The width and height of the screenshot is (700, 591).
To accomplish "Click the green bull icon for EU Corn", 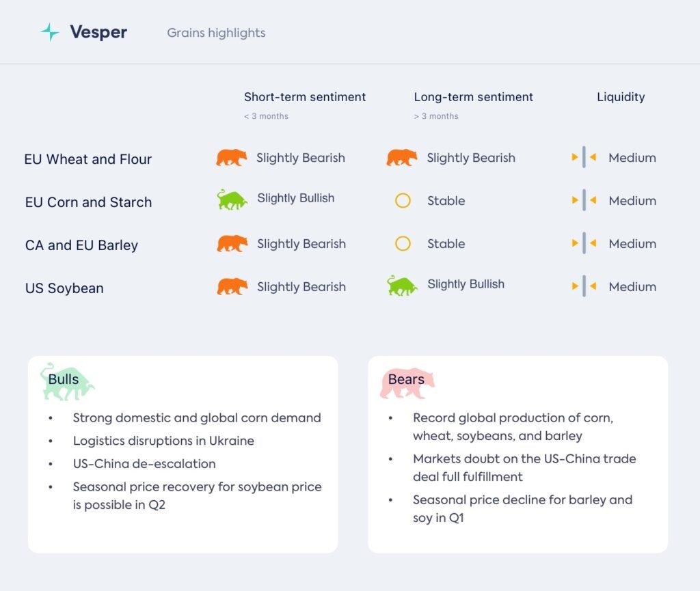I will click(232, 200).
